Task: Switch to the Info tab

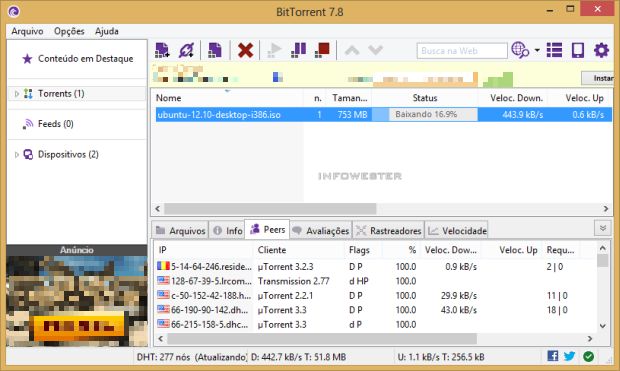Action: point(227,231)
